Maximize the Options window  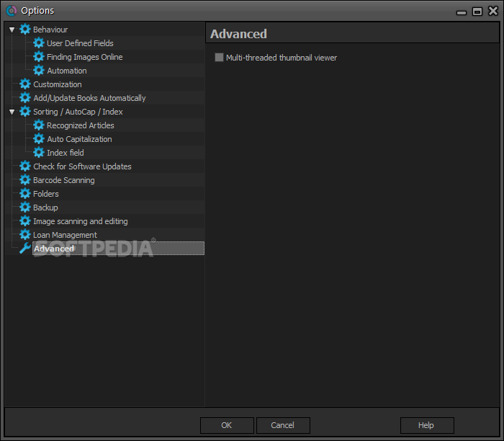coord(477,12)
